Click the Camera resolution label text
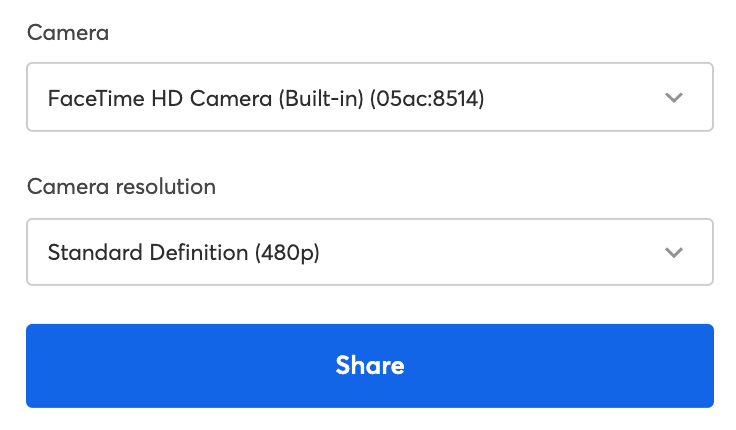This screenshot has height=430, width=736. [122, 187]
